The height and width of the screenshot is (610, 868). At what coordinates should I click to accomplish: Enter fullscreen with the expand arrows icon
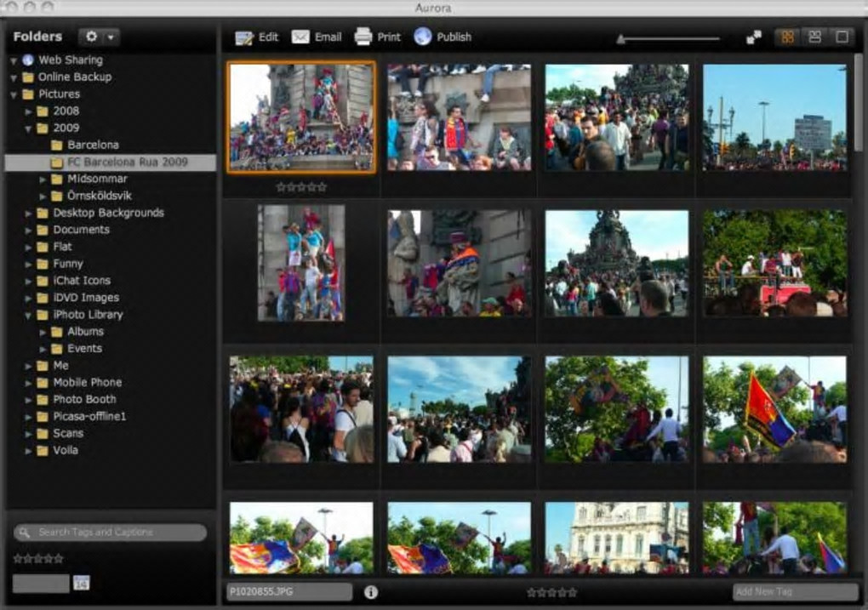coord(754,37)
